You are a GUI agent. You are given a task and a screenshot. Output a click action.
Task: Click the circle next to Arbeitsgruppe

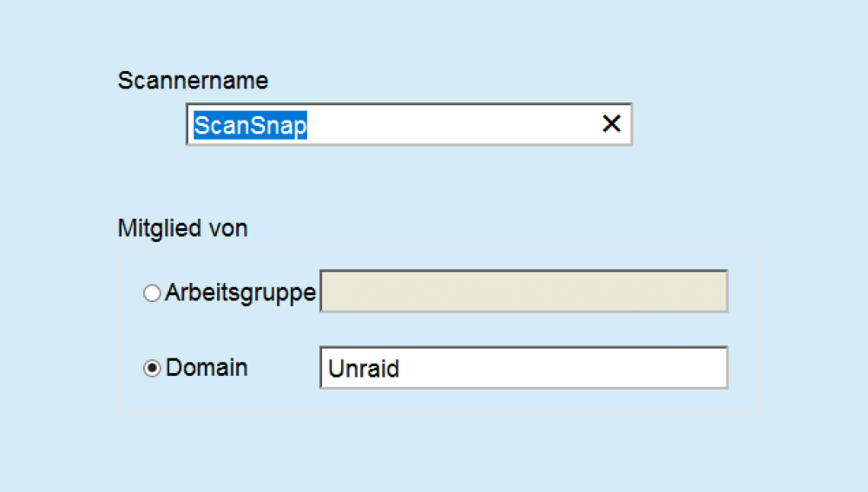(x=152, y=292)
